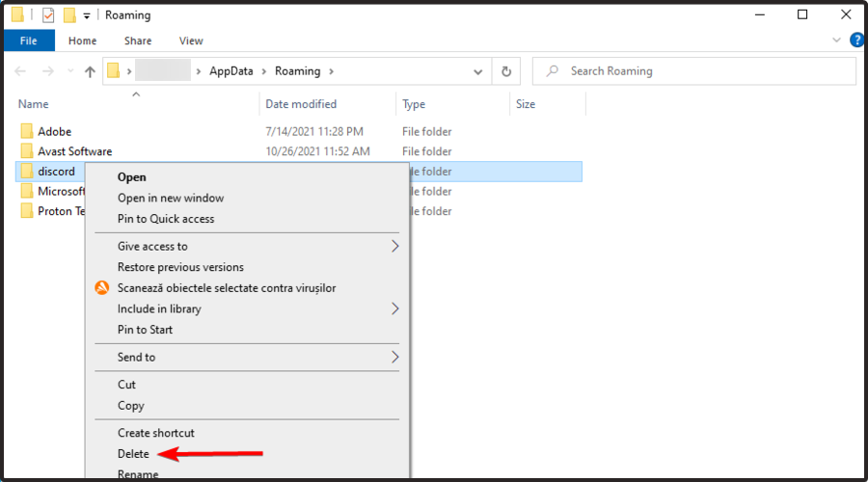Click the Properties checkmark icon in title bar
Viewport: 868px width, 482px height.
pyautogui.click(x=48, y=15)
